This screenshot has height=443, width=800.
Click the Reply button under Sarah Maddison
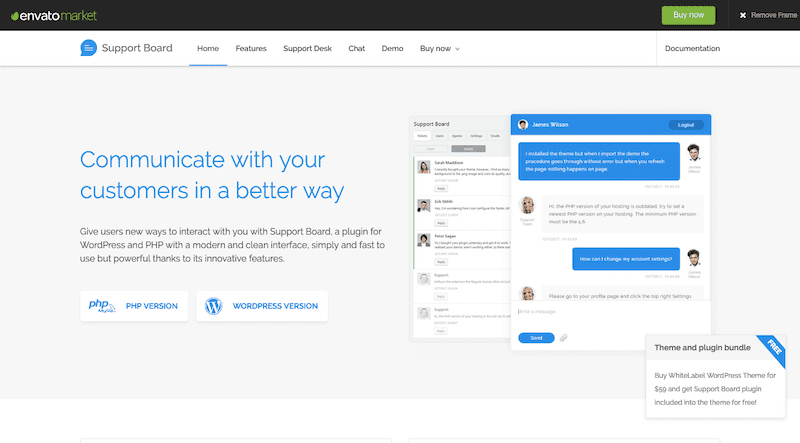441,188
